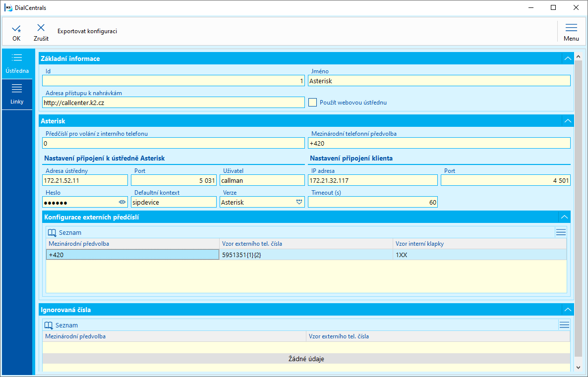The image size is (588, 377).
Task: Click the Adresa ústředny input field
Action: click(85, 180)
